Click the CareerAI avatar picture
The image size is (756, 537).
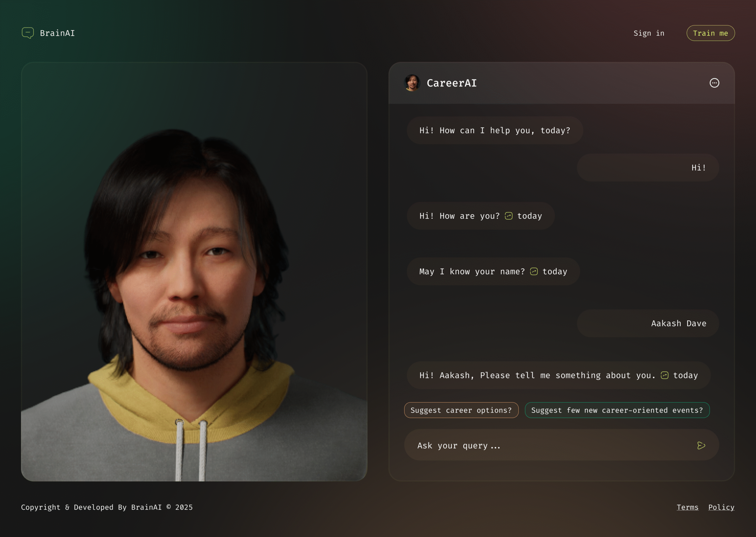pos(412,83)
